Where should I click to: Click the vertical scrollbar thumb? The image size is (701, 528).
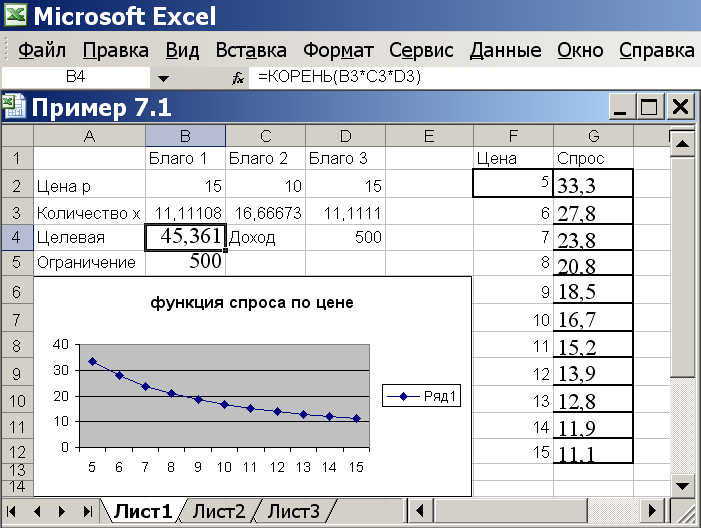click(x=682, y=267)
